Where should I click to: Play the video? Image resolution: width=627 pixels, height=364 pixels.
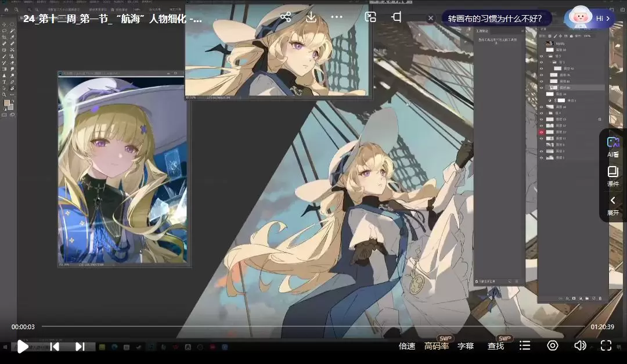22,347
